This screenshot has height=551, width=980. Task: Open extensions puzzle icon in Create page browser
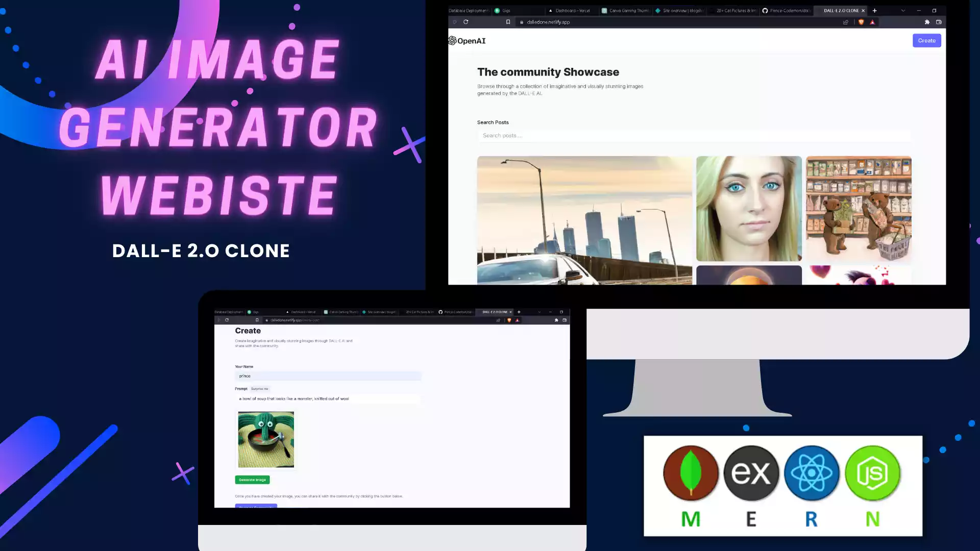556,320
